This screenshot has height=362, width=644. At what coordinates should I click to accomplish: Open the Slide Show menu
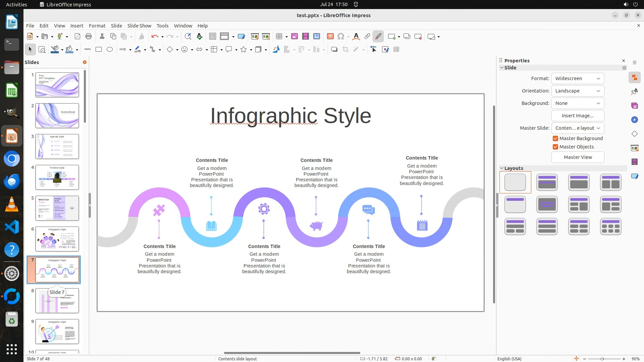pyautogui.click(x=139, y=26)
